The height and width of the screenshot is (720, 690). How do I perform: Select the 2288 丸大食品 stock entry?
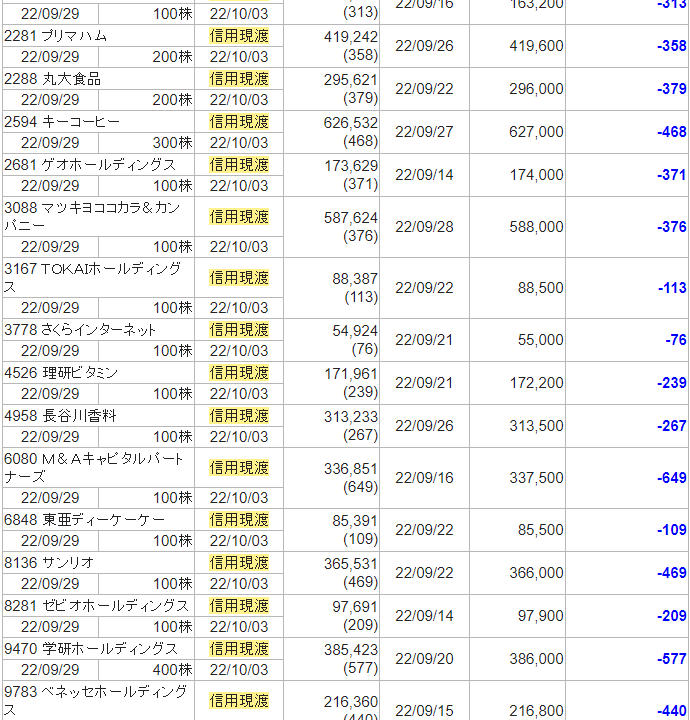click(x=52, y=79)
